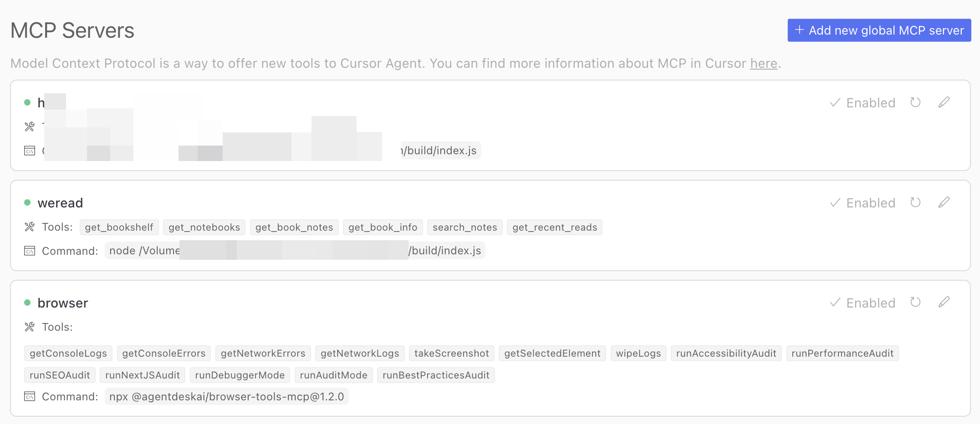
Task: Edit the weread server configuration
Action: click(x=944, y=202)
